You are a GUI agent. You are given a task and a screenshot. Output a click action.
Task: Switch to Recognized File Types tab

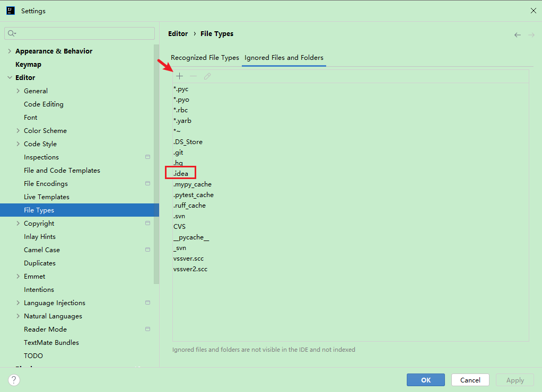pyautogui.click(x=205, y=58)
